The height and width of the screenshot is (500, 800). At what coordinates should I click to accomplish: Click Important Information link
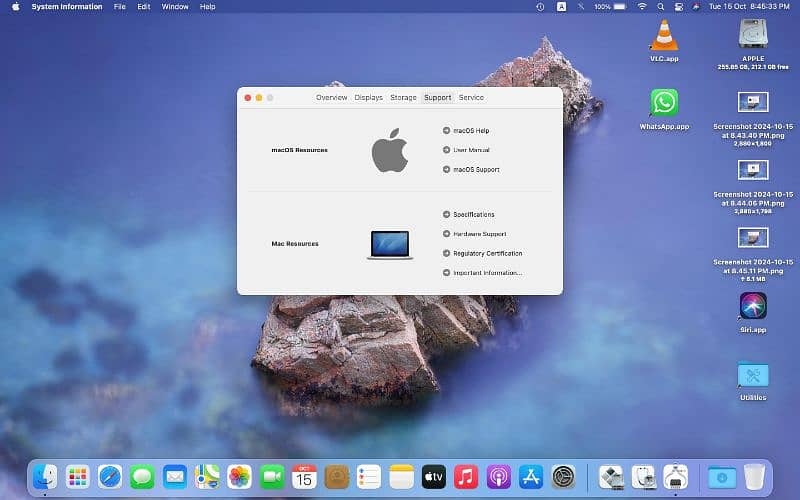[x=487, y=273]
